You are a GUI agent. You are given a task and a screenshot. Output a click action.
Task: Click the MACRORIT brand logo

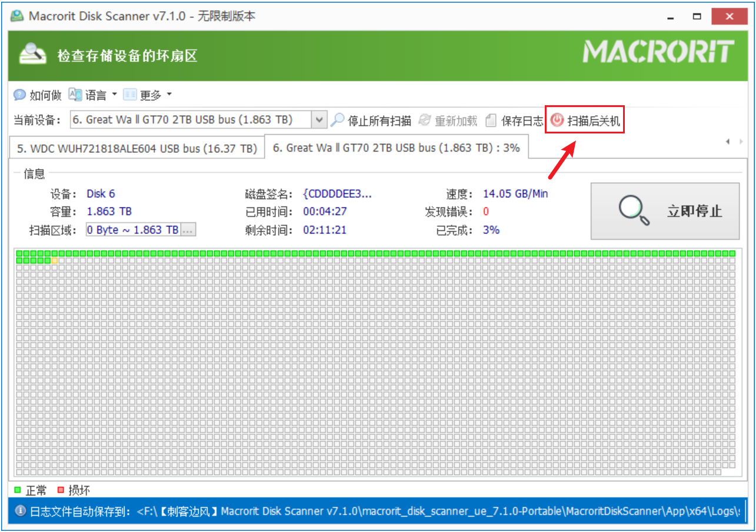[659, 52]
